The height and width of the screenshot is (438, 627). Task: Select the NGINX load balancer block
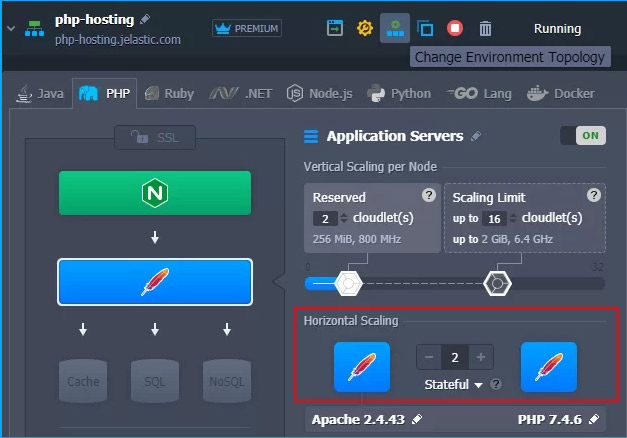pos(155,193)
